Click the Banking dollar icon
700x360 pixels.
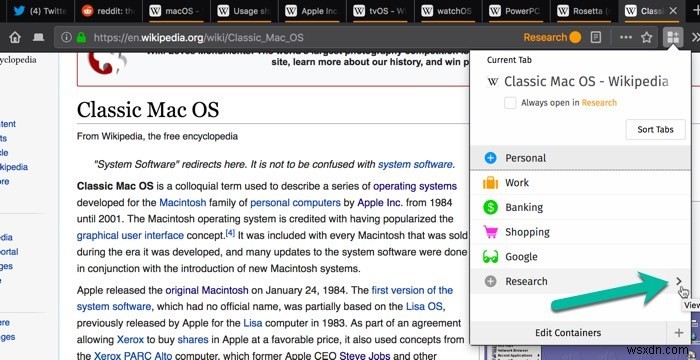[x=490, y=207]
